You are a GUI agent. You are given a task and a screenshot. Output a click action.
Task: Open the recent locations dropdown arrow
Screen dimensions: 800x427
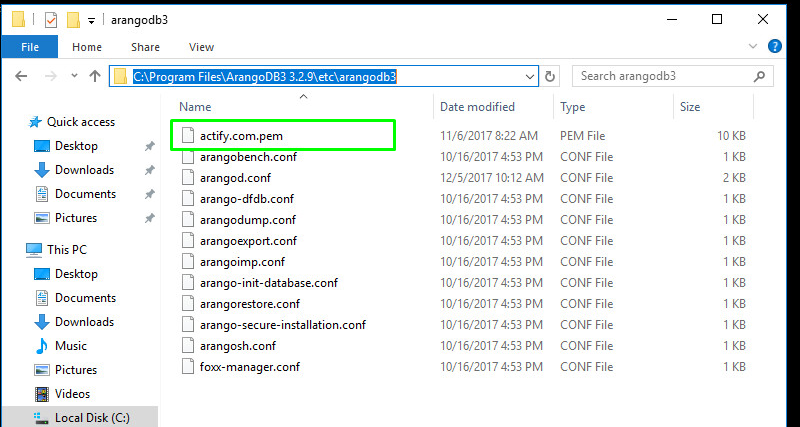click(74, 76)
